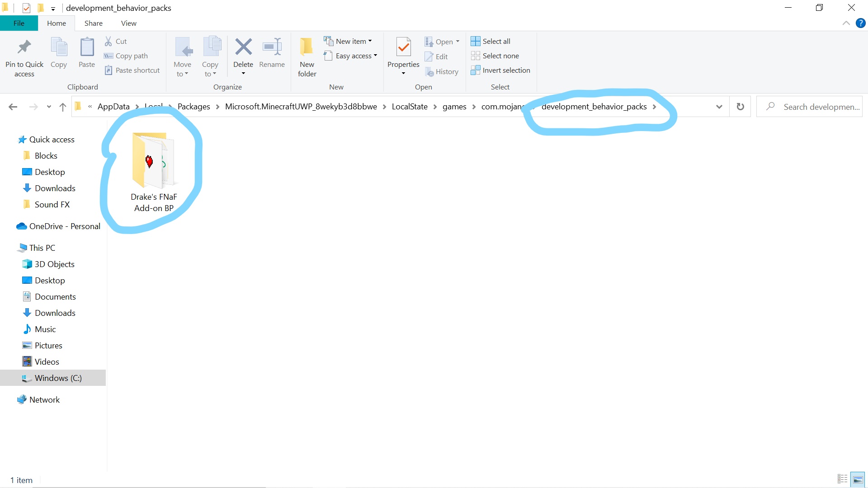Switch to details view toggle
868x488 pixels.
click(x=842, y=479)
